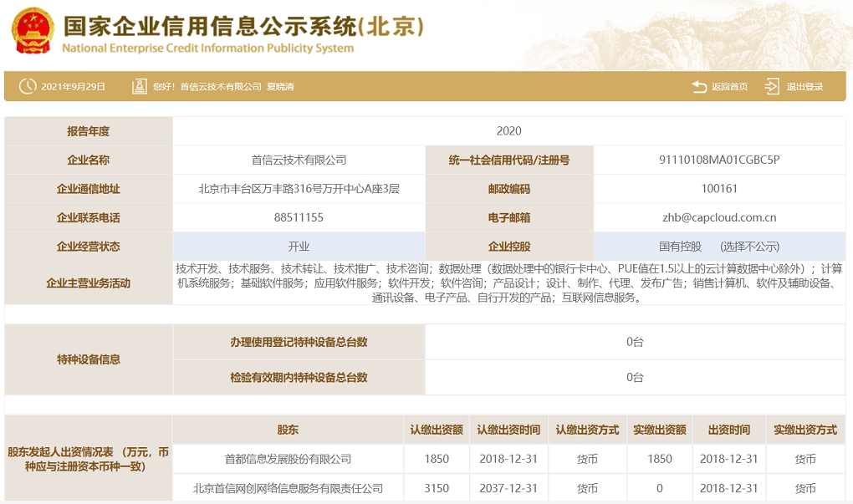Click the 0台 value for registered equipment

pyautogui.click(x=635, y=342)
